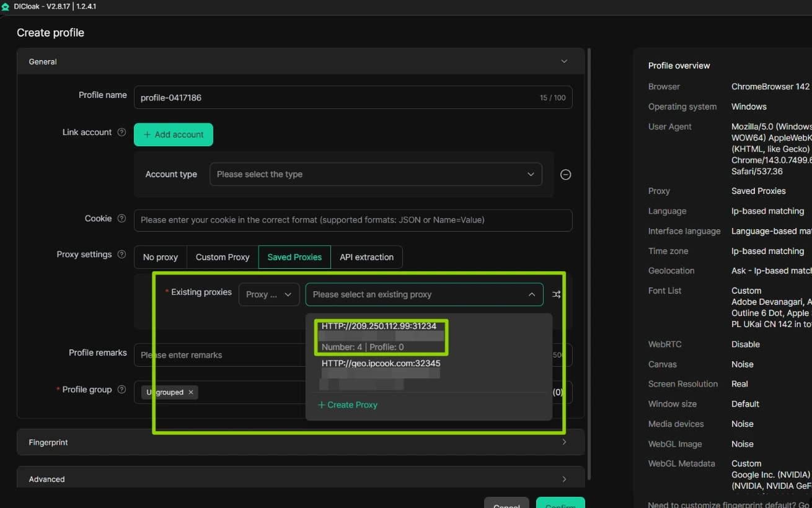Open the API extraction tab
The height and width of the screenshot is (508, 812).
tap(367, 256)
